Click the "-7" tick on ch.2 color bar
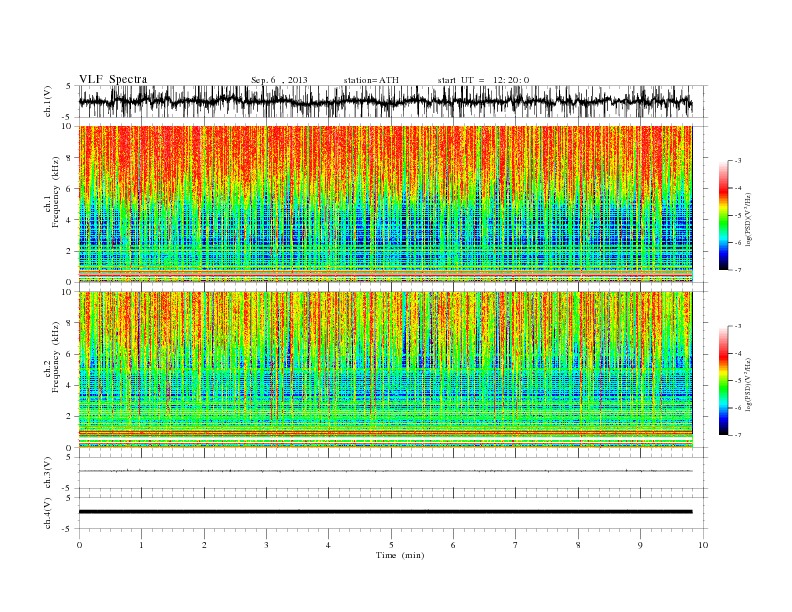The width and height of the screenshot is (792, 612). click(x=737, y=435)
